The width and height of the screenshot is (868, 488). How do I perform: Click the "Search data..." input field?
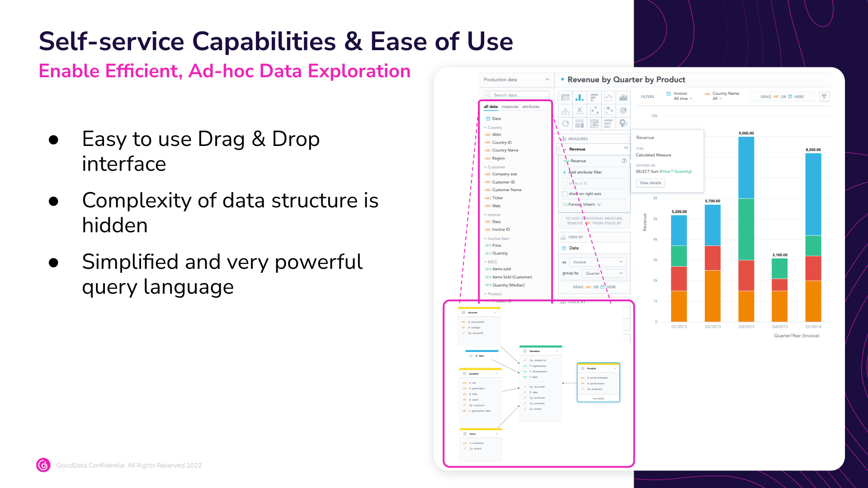(516, 95)
